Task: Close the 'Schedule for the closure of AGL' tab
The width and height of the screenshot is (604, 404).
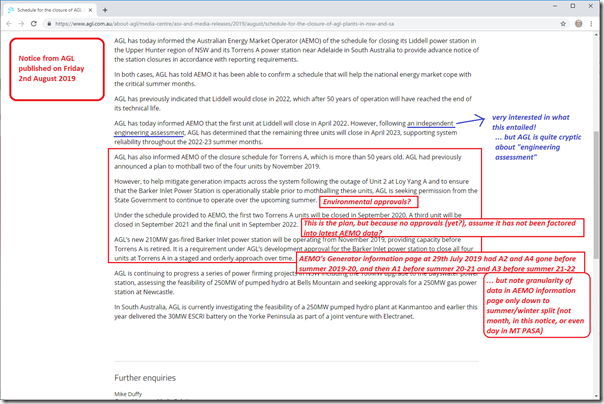Action: pyautogui.click(x=90, y=10)
